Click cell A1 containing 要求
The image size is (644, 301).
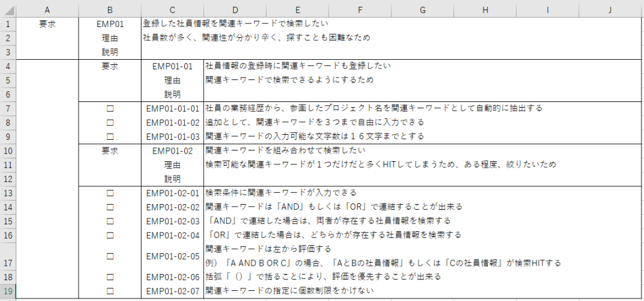click(x=47, y=24)
